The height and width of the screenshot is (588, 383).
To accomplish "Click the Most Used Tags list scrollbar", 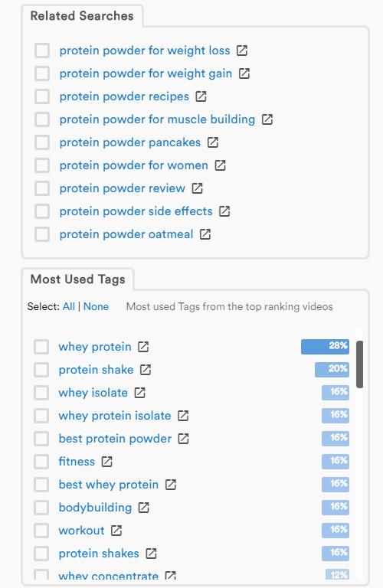I will [360, 364].
